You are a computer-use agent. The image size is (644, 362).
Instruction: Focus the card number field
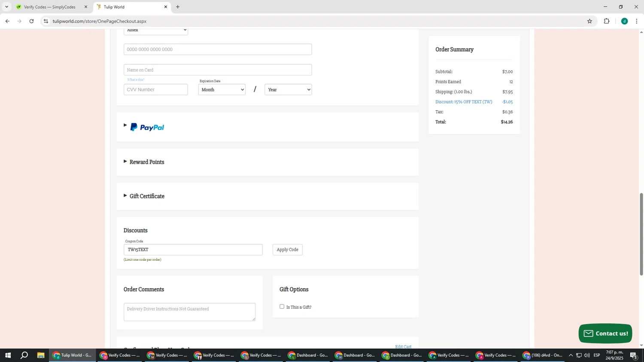tap(218, 49)
